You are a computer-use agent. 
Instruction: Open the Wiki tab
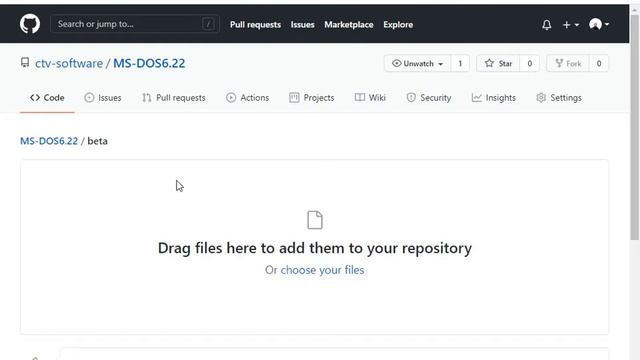pyautogui.click(x=370, y=98)
